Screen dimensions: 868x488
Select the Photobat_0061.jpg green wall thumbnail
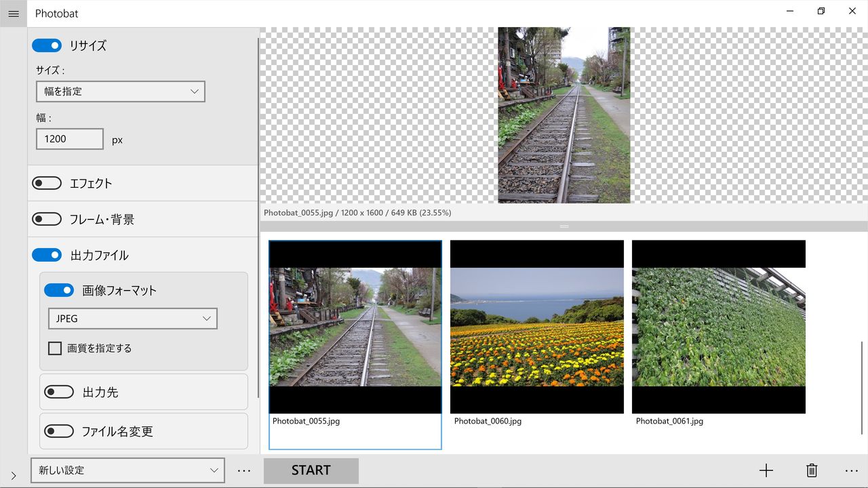point(719,327)
